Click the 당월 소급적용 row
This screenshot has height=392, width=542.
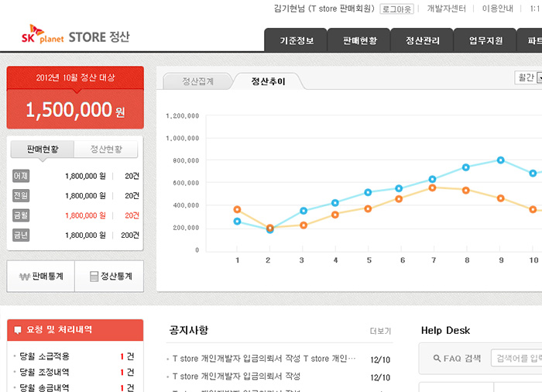74,356
